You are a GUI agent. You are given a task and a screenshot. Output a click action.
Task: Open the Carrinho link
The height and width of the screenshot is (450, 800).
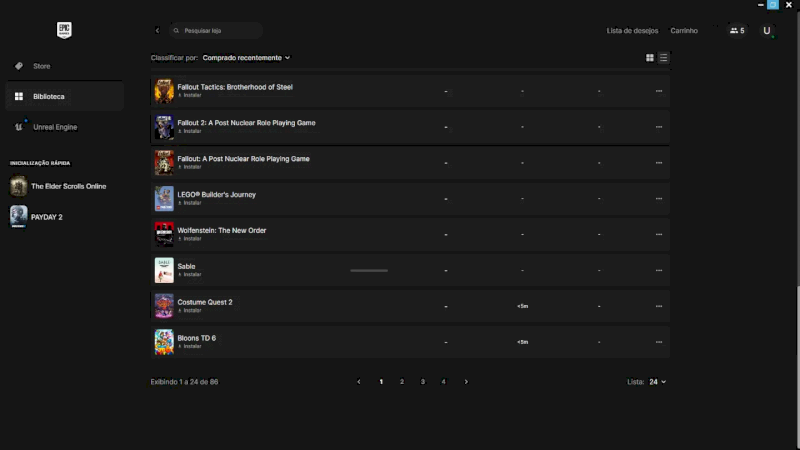tap(684, 31)
